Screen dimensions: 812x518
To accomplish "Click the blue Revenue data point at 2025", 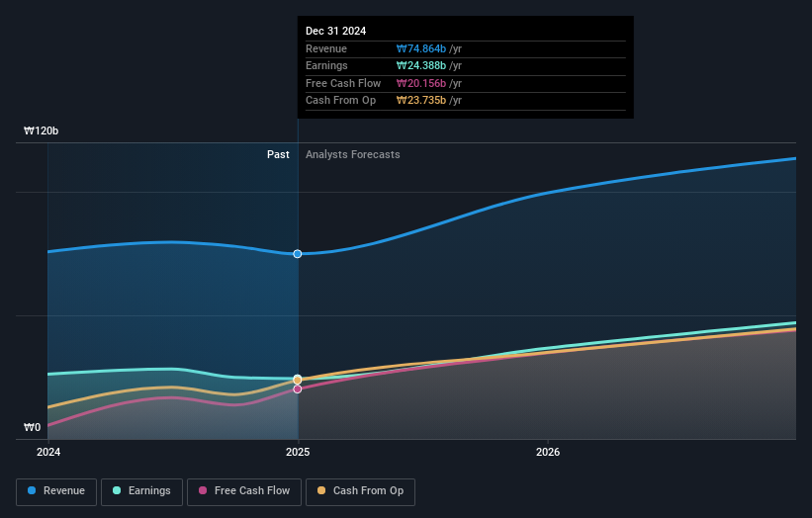I will (297, 254).
